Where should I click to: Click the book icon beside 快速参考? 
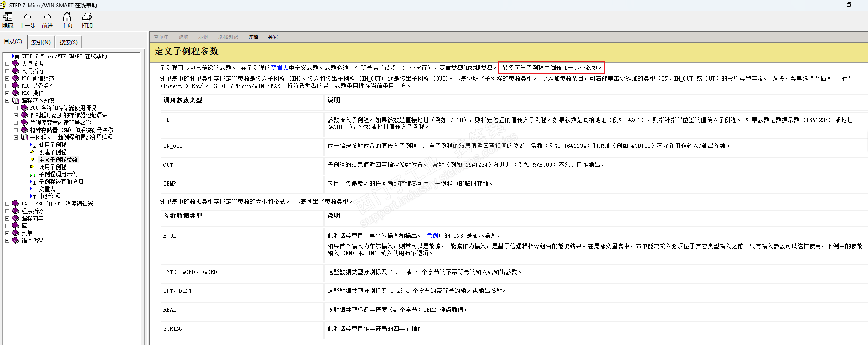[16, 64]
